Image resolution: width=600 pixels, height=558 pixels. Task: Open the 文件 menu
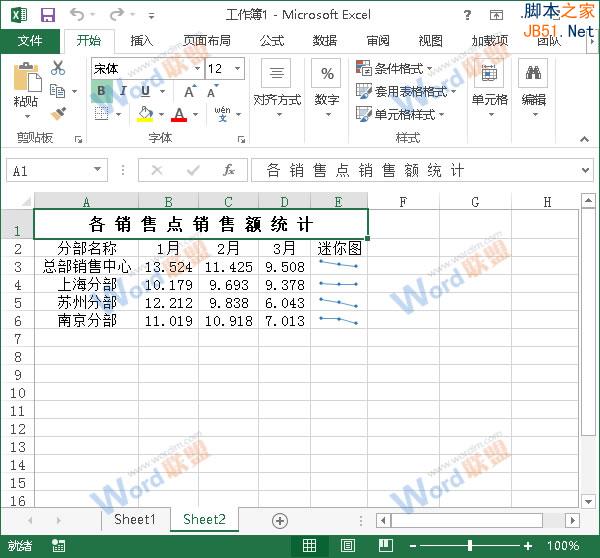pyautogui.click(x=30, y=41)
